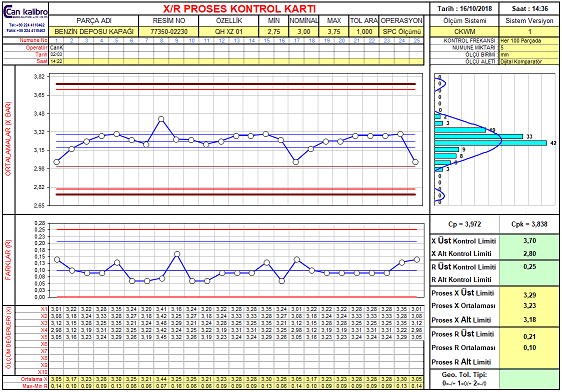Select the NOMİNAL header cell

click(304, 21)
